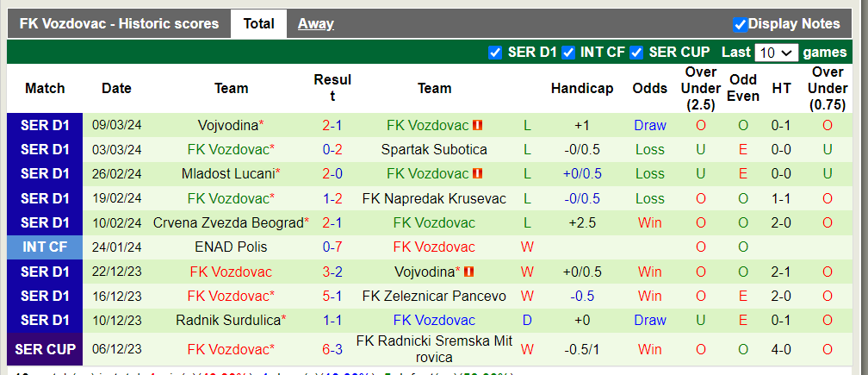Open the Last games count dropdown
The height and width of the screenshot is (375, 868).
pos(776,53)
